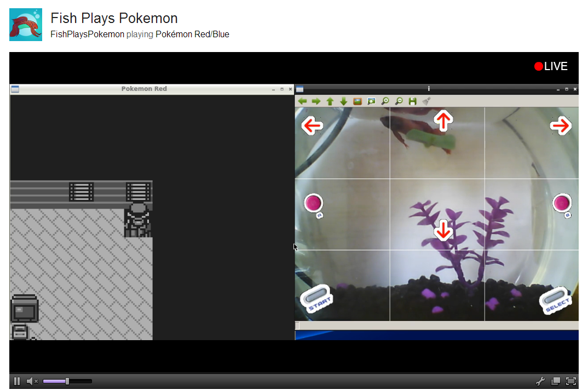
Task: Click the zoom out magnifier icon
Action: [399, 101]
